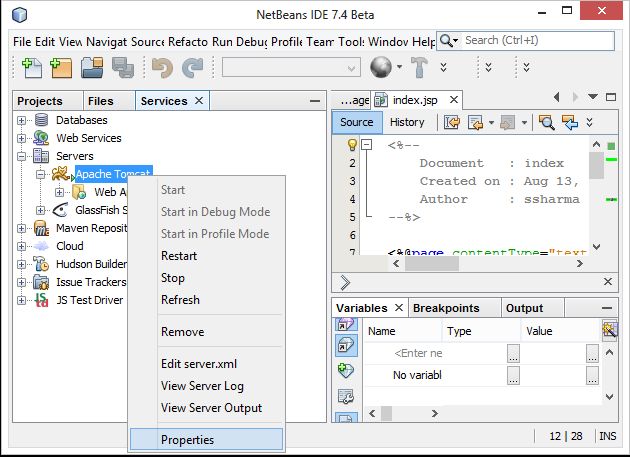Click the green-plus Create New Watch icon

pos(345,370)
